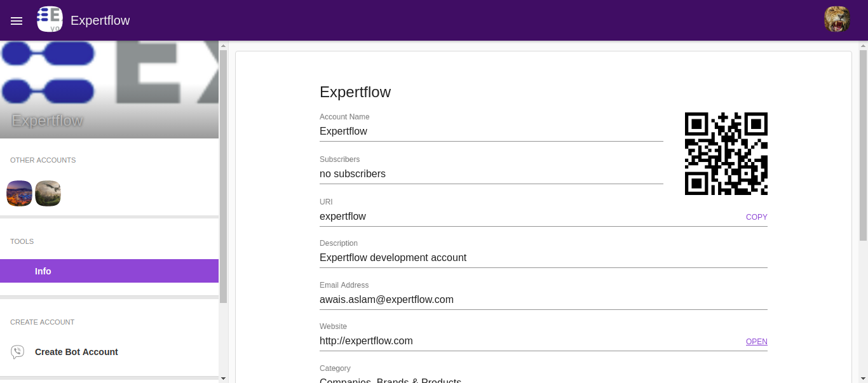Click the Email Address field
Image resolution: width=868 pixels, height=383 pixels.
tap(543, 300)
